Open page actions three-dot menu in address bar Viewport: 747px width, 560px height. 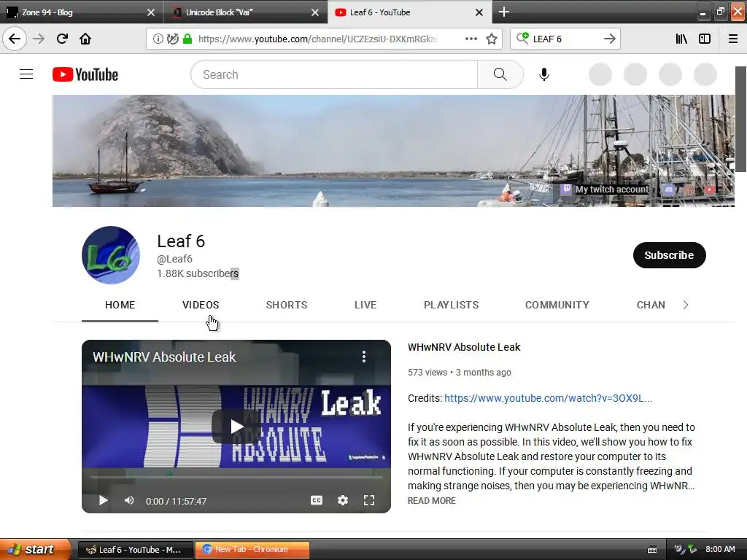tap(471, 39)
